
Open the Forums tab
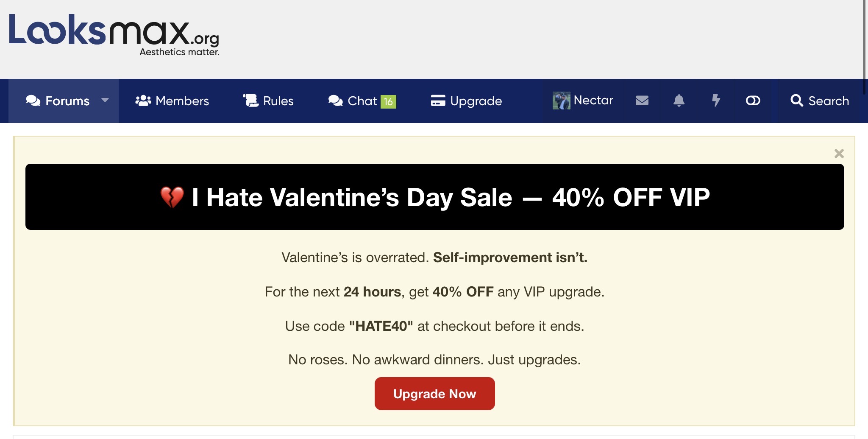(x=67, y=101)
